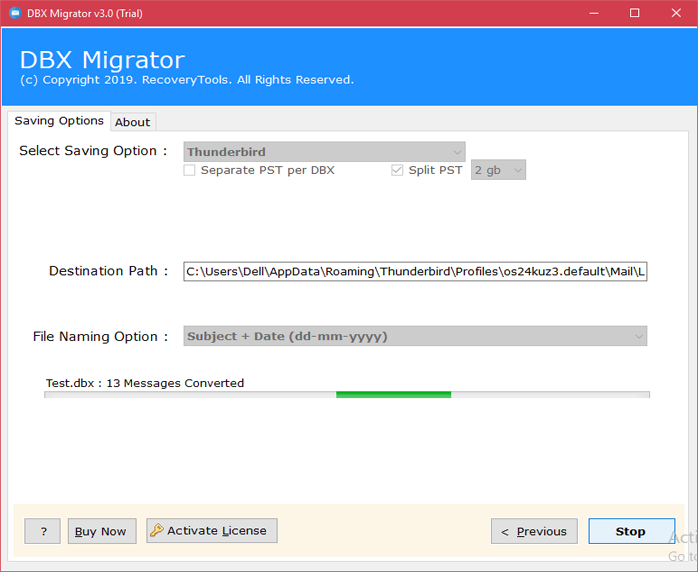The image size is (698, 572).
Task: Click the key icon on Activate License
Action: pos(157,530)
